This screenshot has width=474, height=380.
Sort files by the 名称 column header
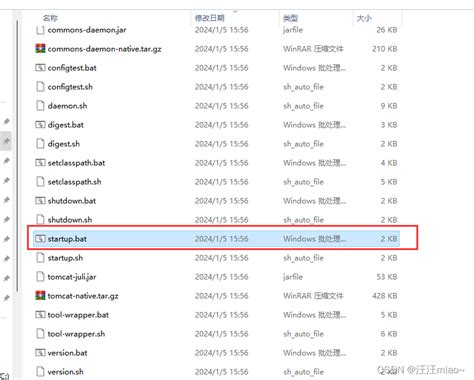(50, 18)
